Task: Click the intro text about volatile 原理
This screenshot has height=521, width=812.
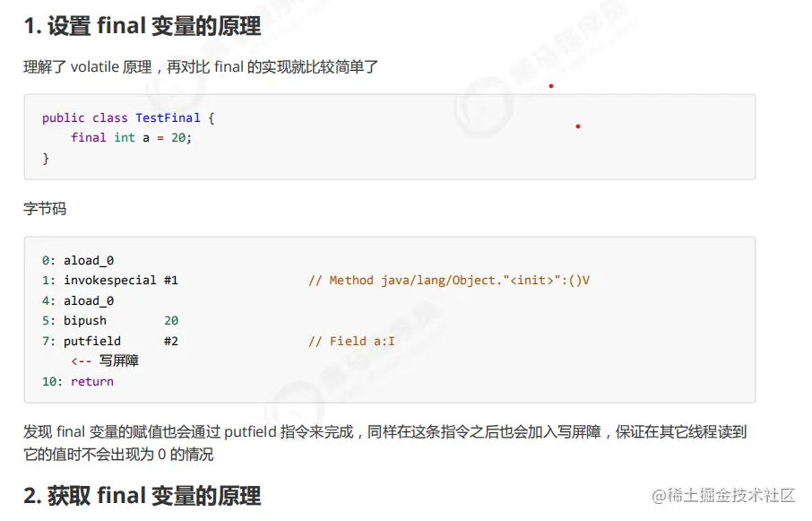Action: tap(199, 66)
